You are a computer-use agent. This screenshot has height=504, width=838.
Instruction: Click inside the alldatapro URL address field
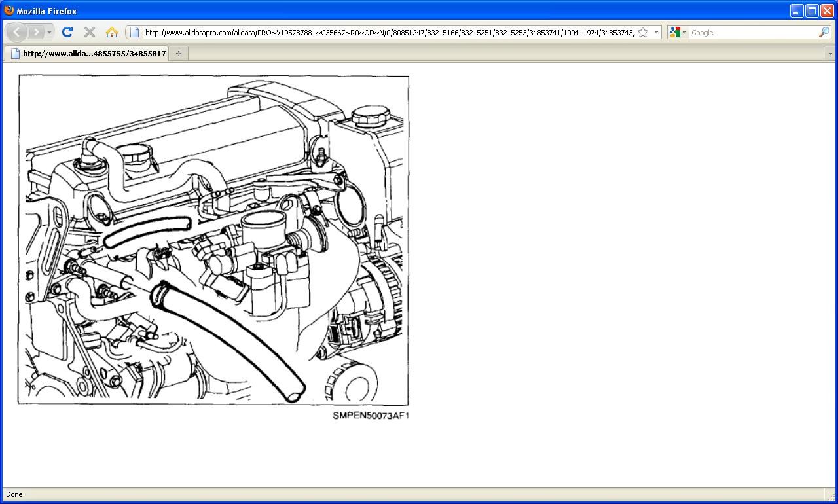[x=386, y=32]
